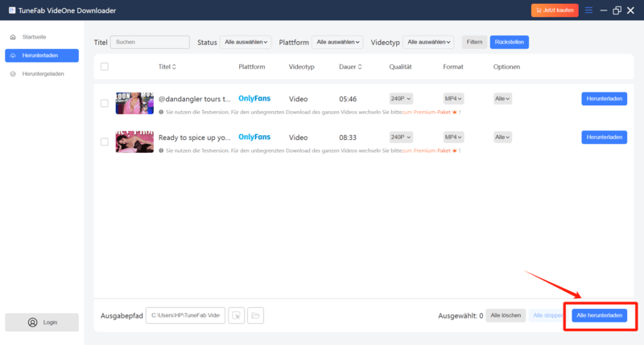Viewport: 644px width, 345px height.
Task: Click the Ausgabepfad path field
Action: (185, 315)
